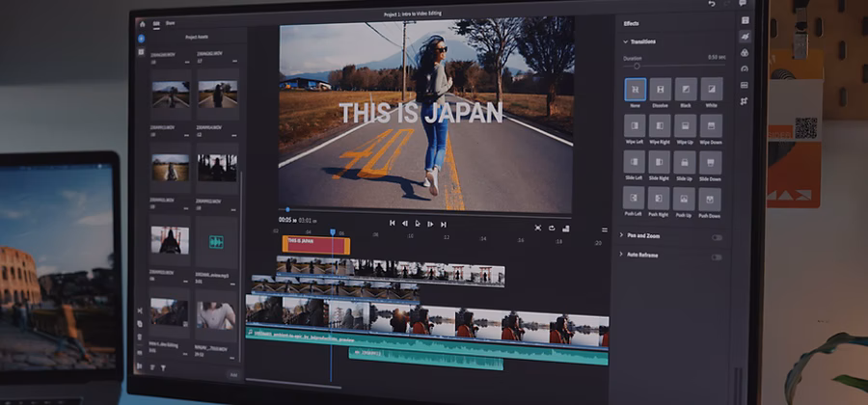This screenshot has width=868, height=405.
Task: Open the Audio panel icon in right sidebar
Action: (x=744, y=85)
